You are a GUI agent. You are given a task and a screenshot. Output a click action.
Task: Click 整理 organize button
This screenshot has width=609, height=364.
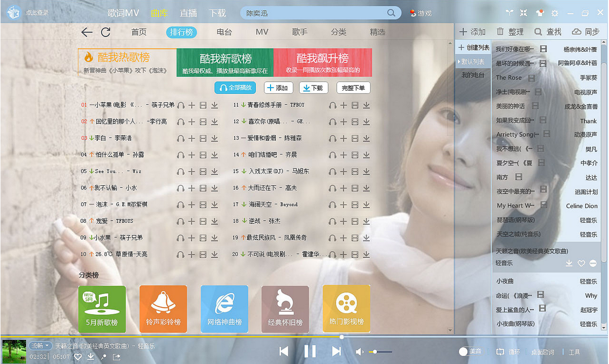pyautogui.click(x=510, y=32)
